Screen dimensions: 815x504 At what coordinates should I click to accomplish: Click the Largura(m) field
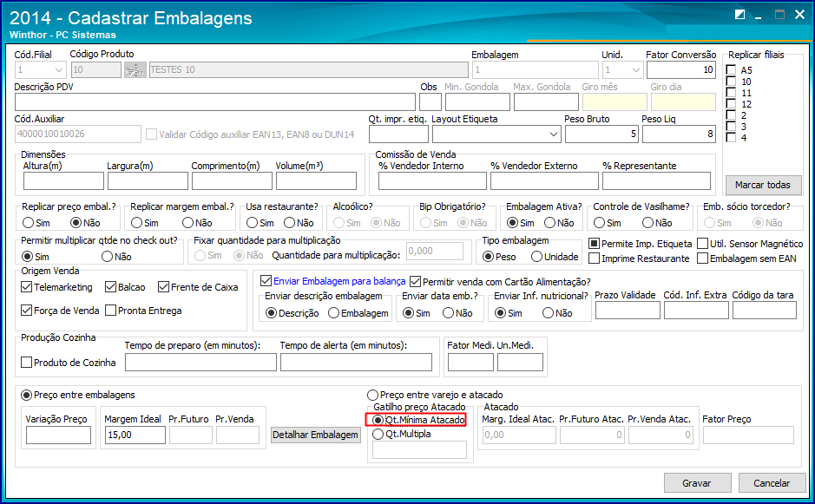148,180
